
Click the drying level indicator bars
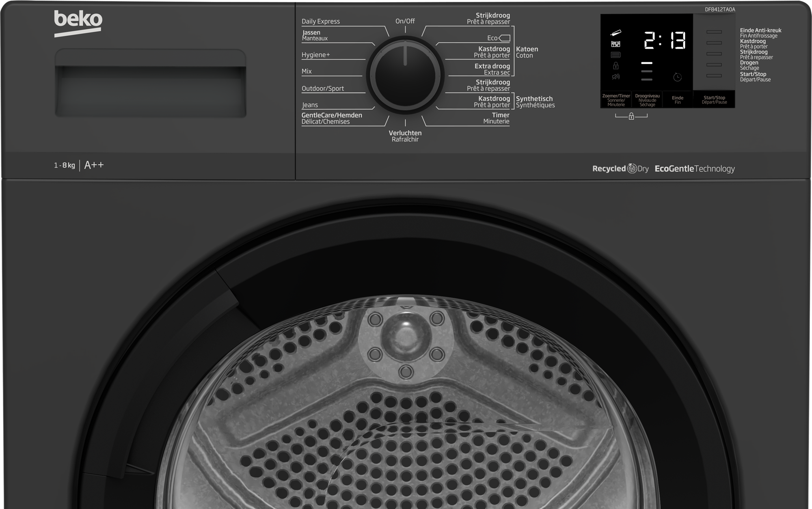point(647,71)
